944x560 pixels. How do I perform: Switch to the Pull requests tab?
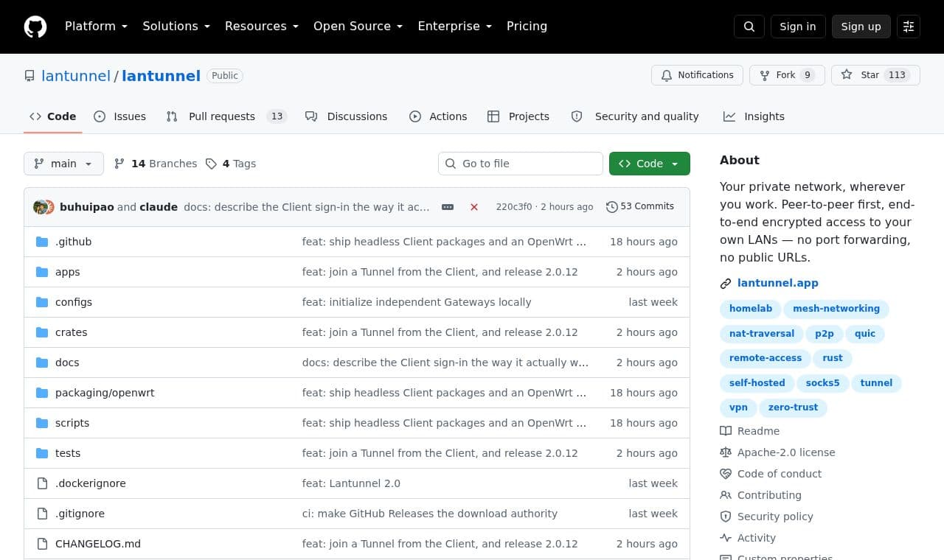pyautogui.click(x=226, y=116)
